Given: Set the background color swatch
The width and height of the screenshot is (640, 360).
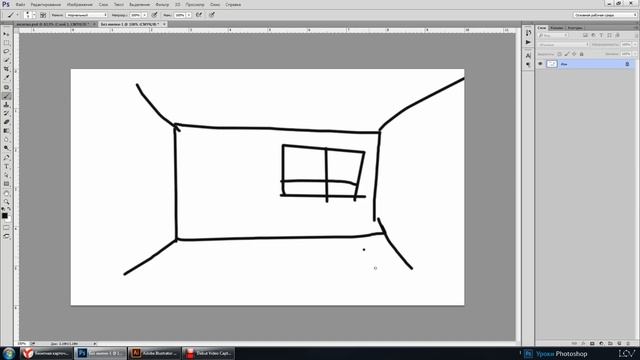Looking at the screenshot, I should pyautogui.click(x=9, y=219).
